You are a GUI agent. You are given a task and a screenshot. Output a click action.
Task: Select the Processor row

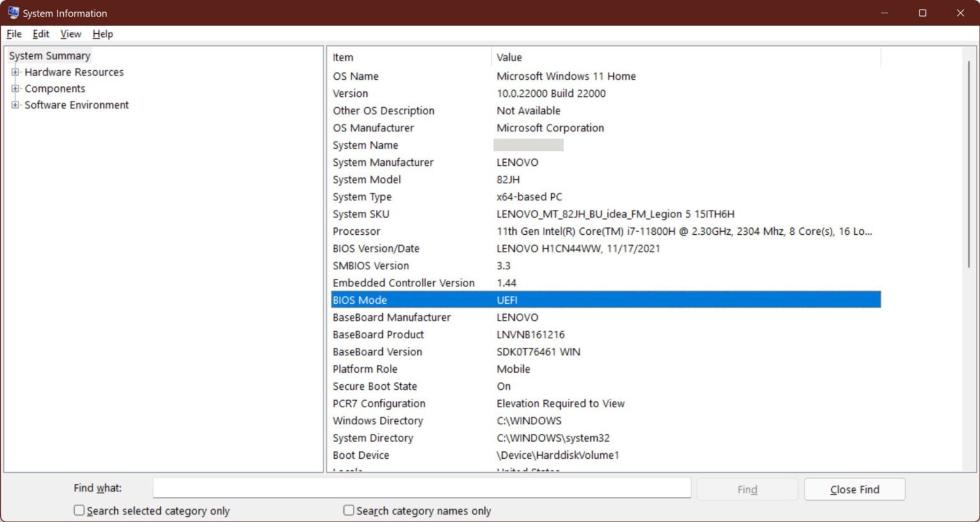point(447,231)
